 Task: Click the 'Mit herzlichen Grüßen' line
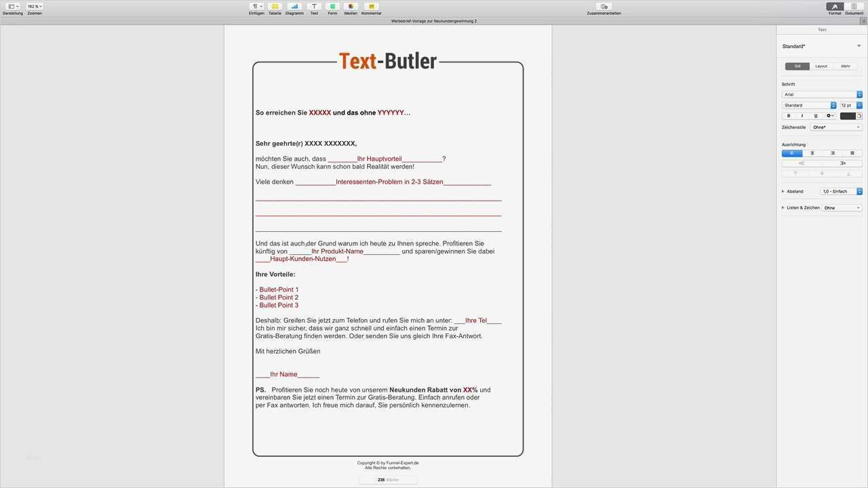(x=288, y=351)
